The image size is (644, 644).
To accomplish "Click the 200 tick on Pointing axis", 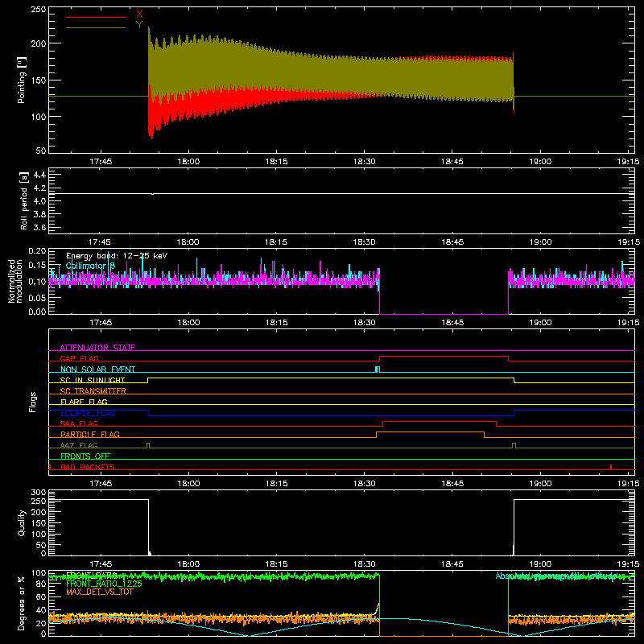I will click(x=38, y=43).
